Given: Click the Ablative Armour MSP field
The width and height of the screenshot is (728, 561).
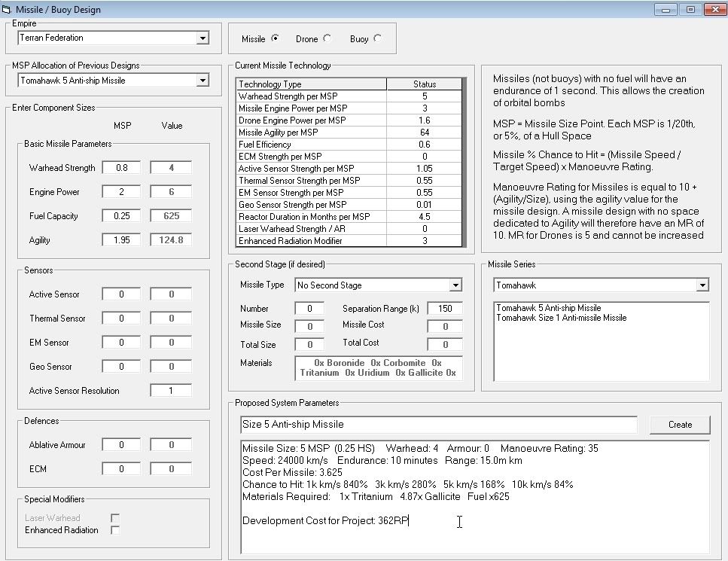Looking at the screenshot, I should [x=121, y=445].
